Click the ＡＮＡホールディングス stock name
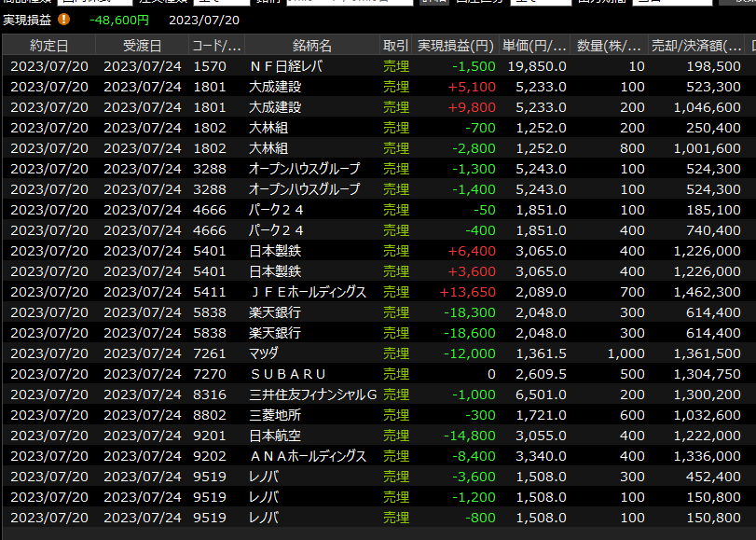 coord(307,456)
